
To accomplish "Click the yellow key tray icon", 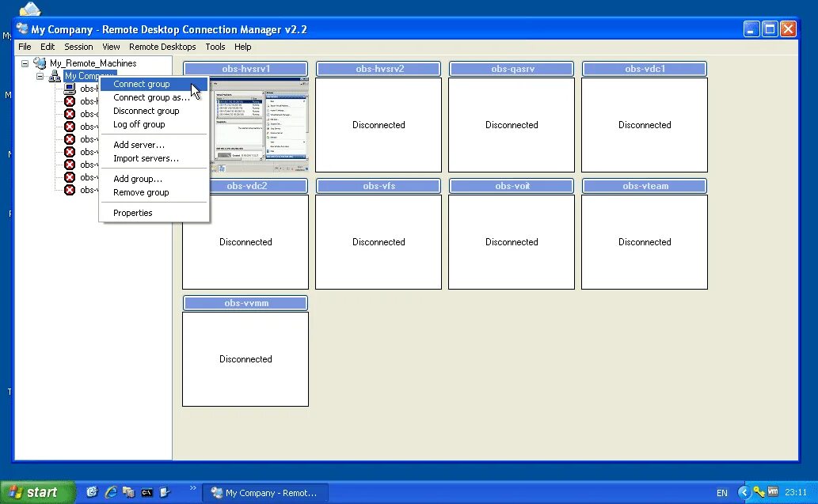I will point(759,492).
